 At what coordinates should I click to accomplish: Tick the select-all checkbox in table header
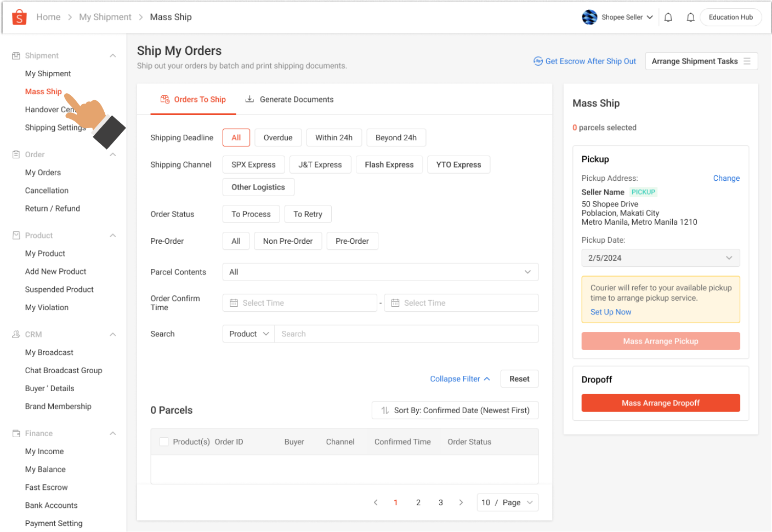point(164,442)
